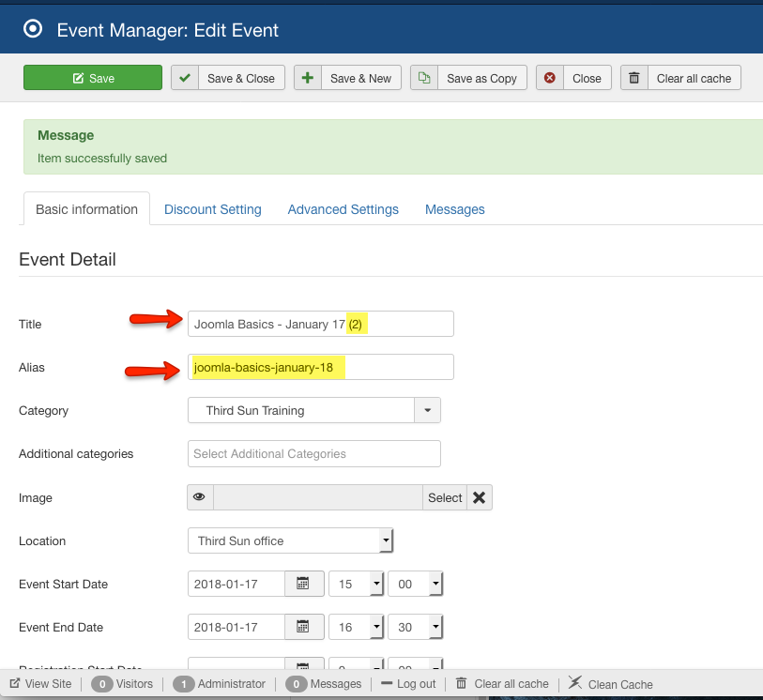Click the Save & New plus icon
The image size is (763, 700).
[x=308, y=78]
